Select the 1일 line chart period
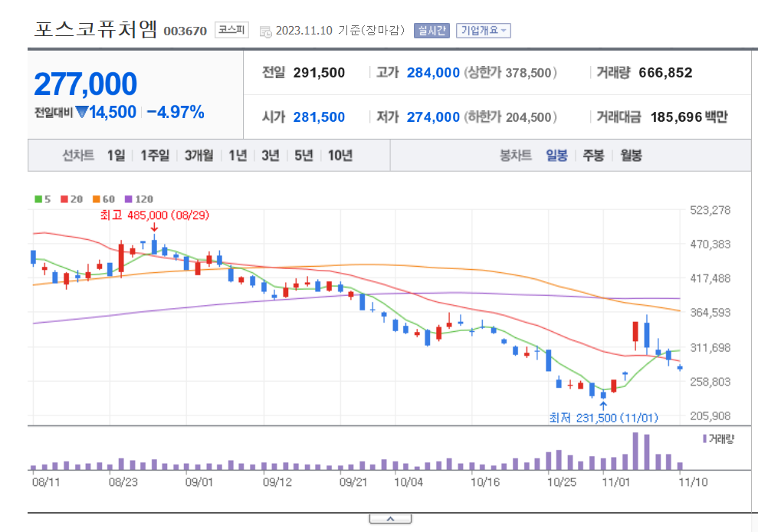This screenshot has height=532, width=758. click(x=116, y=156)
